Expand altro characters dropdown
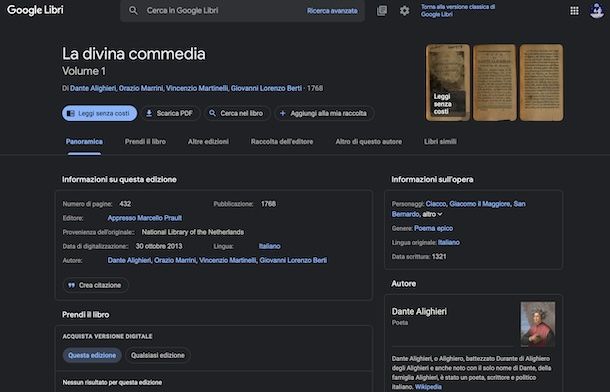 click(x=433, y=214)
